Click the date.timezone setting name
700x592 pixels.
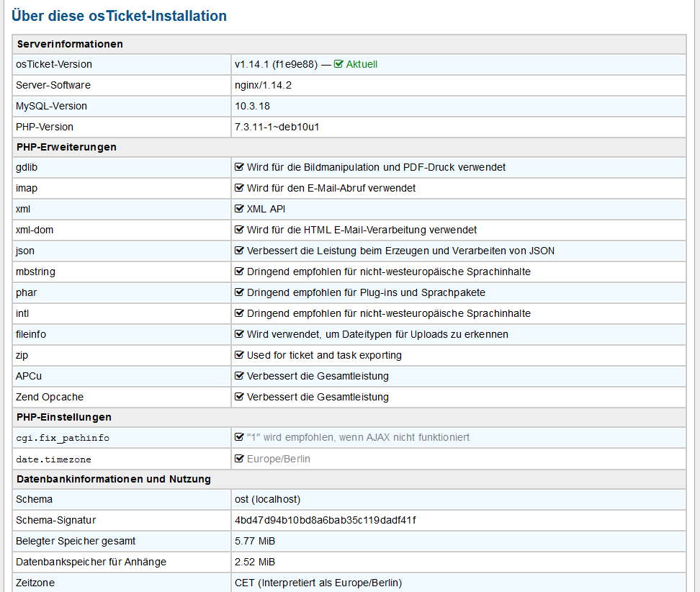click(53, 459)
